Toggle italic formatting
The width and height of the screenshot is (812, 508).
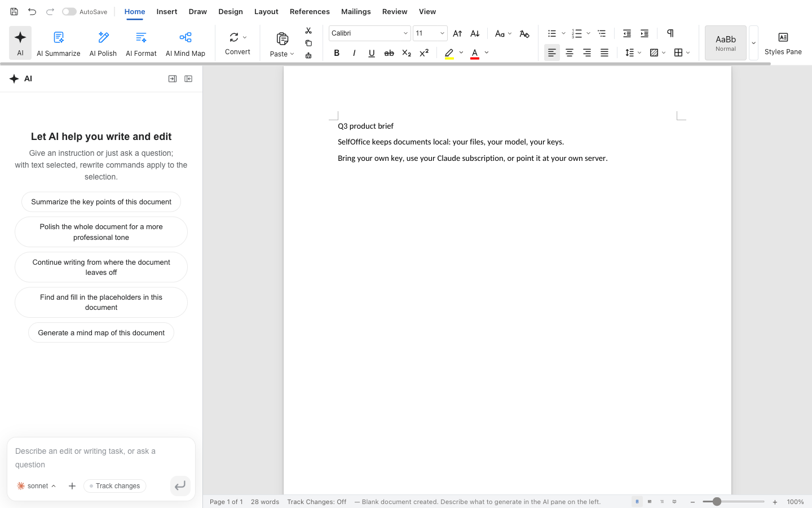(x=354, y=53)
